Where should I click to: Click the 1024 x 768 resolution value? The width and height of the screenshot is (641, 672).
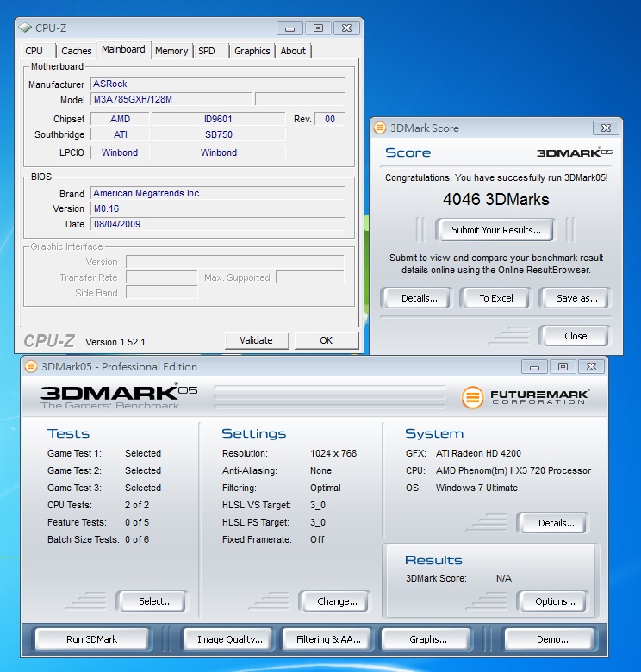[x=333, y=453]
